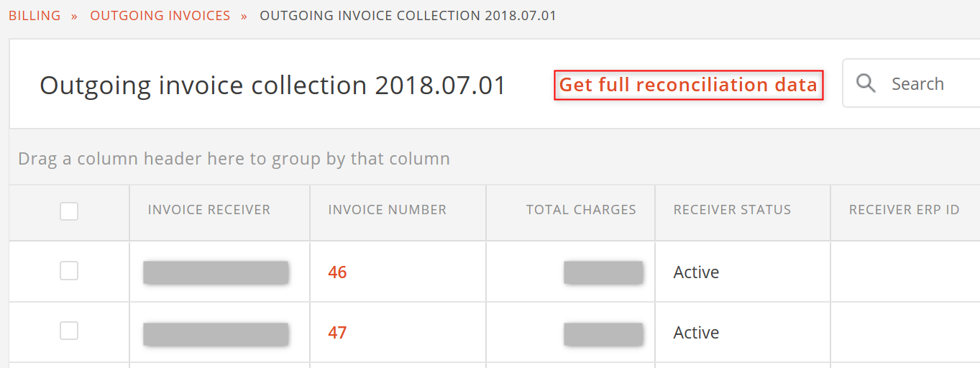Image resolution: width=980 pixels, height=368 pixels.
Task: Open invoice number 47
Action: coord(337,333)
